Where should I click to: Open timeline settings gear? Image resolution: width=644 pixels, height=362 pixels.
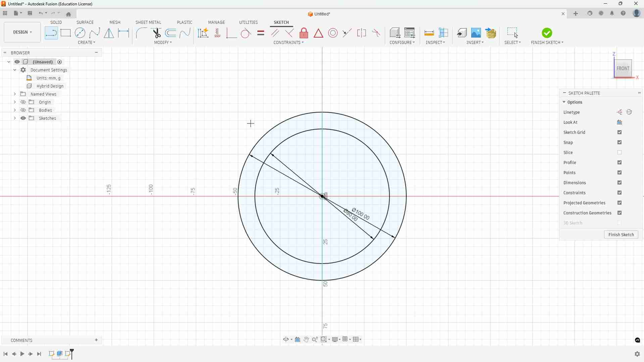pyautogui.click(x=637, y=354)
